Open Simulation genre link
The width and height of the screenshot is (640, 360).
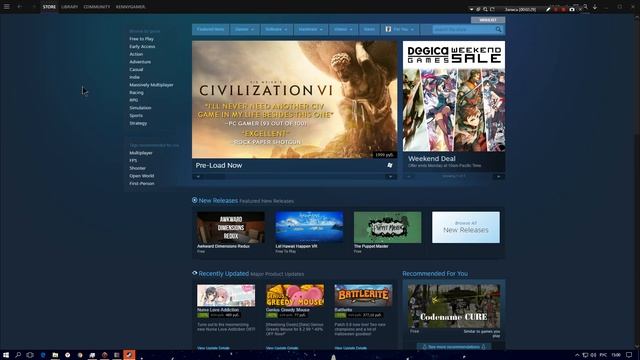tap(140, 108)
